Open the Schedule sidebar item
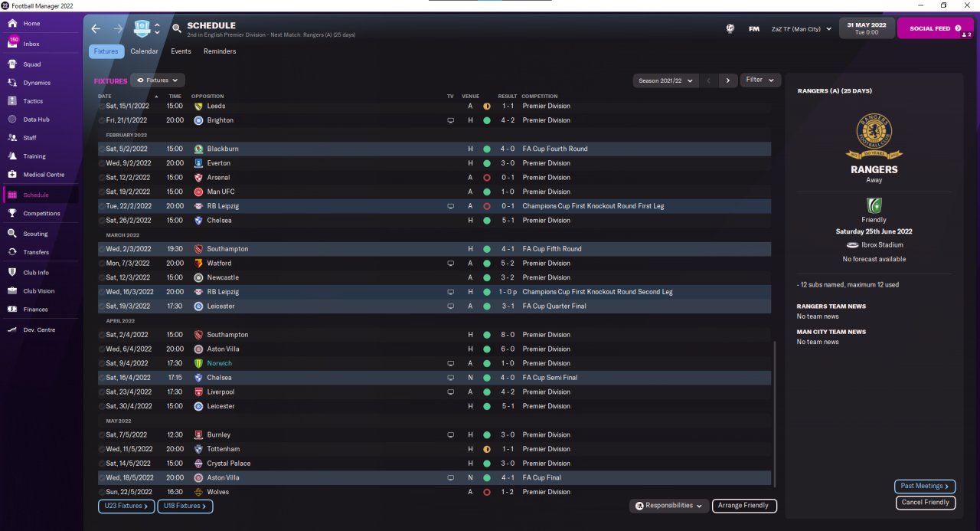The height and width of the screenshot is (531, 980). tap(40, 195)
